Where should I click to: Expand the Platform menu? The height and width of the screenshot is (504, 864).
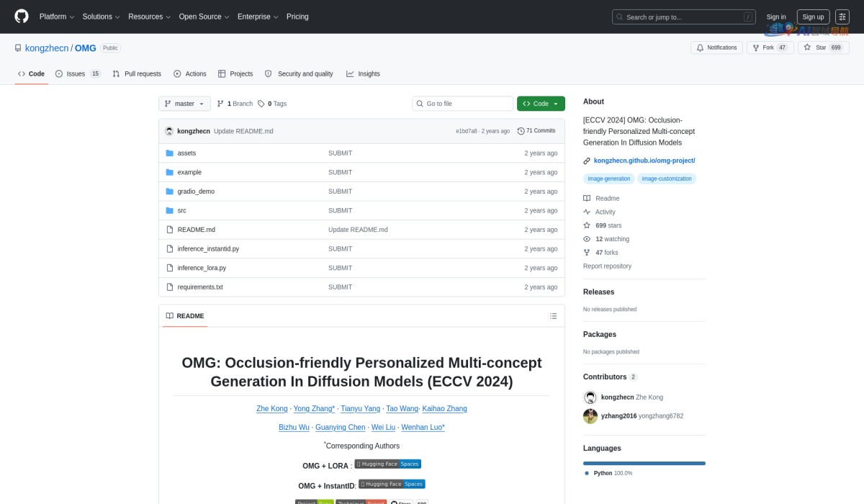point(56,17)
